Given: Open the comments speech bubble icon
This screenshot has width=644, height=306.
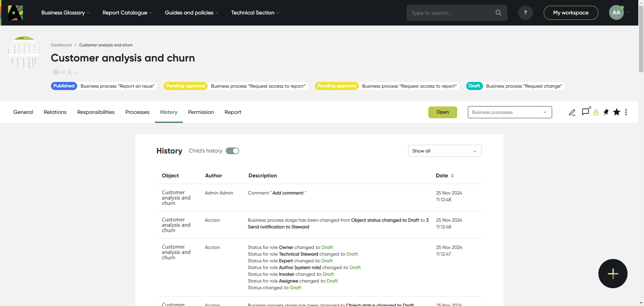Looking at the screenshot, I should click(585, 112).
